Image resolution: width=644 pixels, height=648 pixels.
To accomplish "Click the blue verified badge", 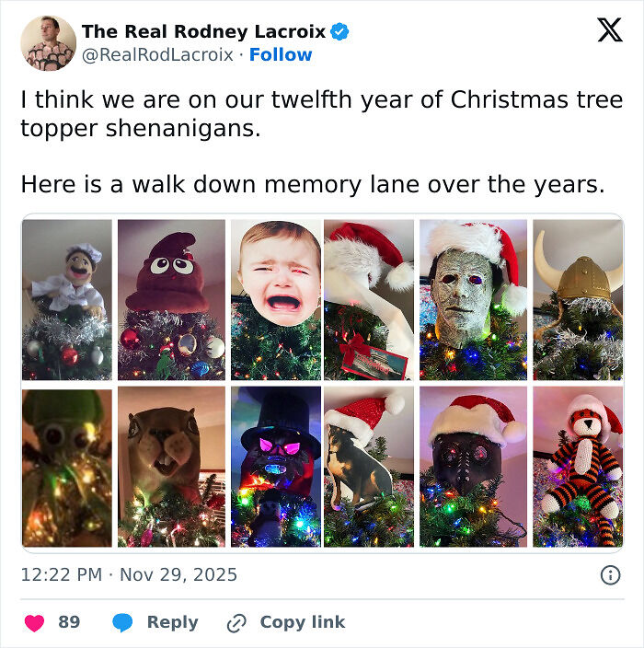I will click(x=339, y=32).
